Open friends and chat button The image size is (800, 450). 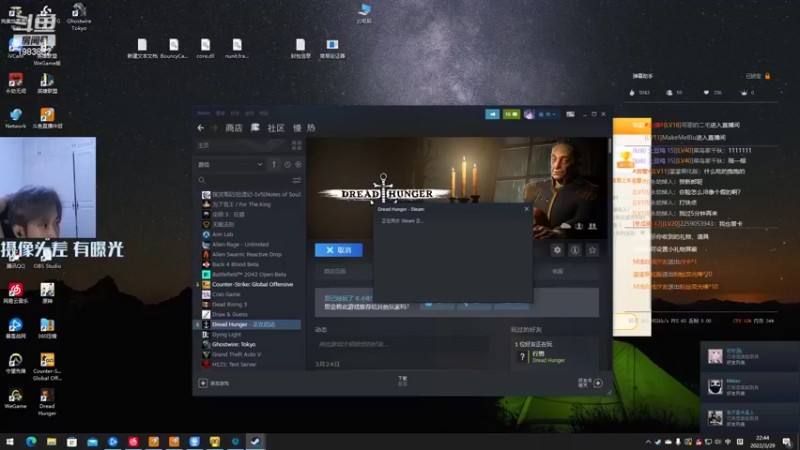pos(590,383)
